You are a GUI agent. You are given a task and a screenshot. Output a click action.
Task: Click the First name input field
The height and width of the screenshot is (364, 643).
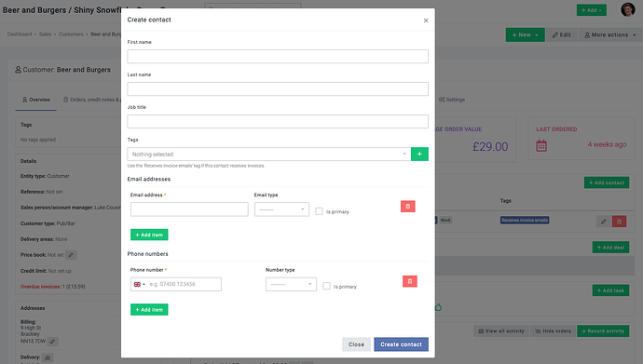[x=278, y=57]
